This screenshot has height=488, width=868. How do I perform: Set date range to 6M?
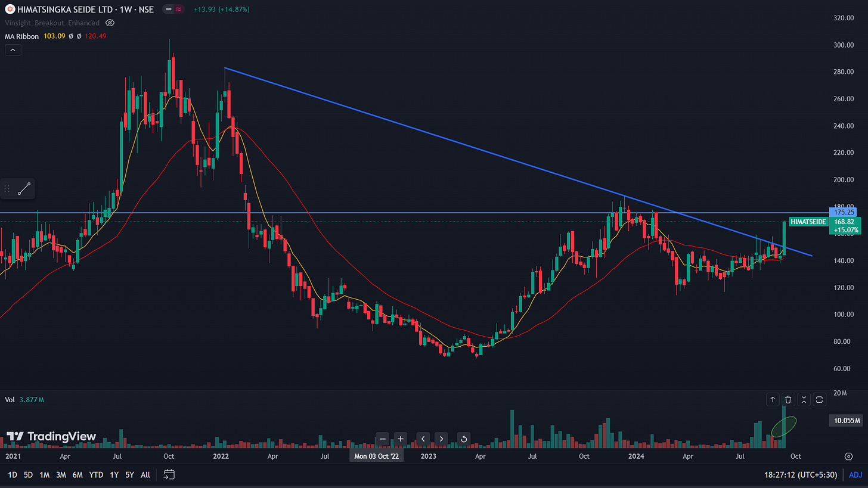[77, 475]
